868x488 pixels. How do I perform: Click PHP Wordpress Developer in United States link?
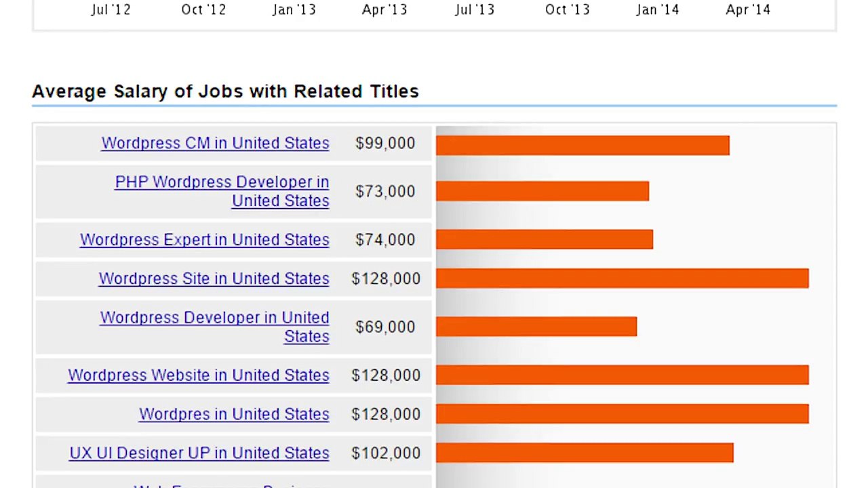click(x=222, y=182)
